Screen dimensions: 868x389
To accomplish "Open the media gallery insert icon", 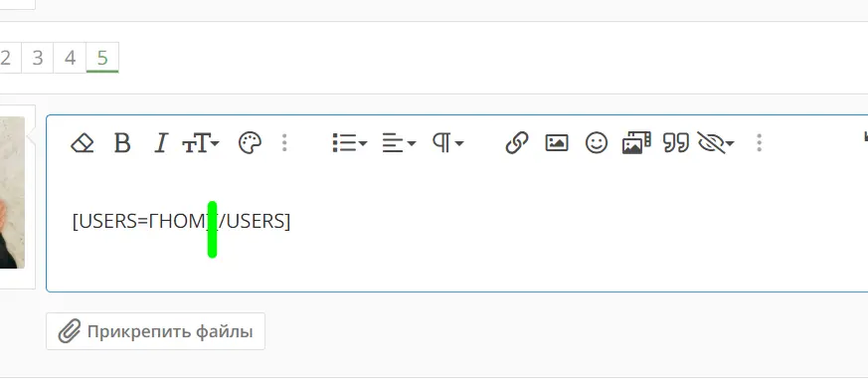I will click(636, 143).
